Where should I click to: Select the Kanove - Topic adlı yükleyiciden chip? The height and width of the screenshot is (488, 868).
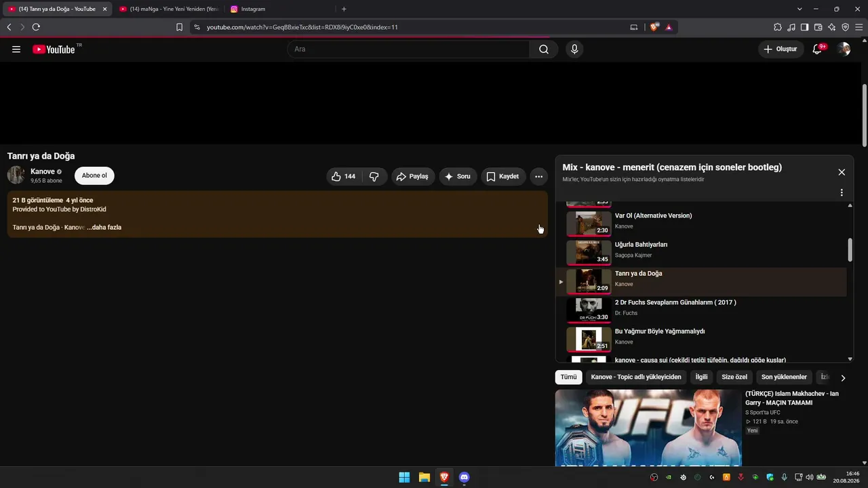coord(636,377)
